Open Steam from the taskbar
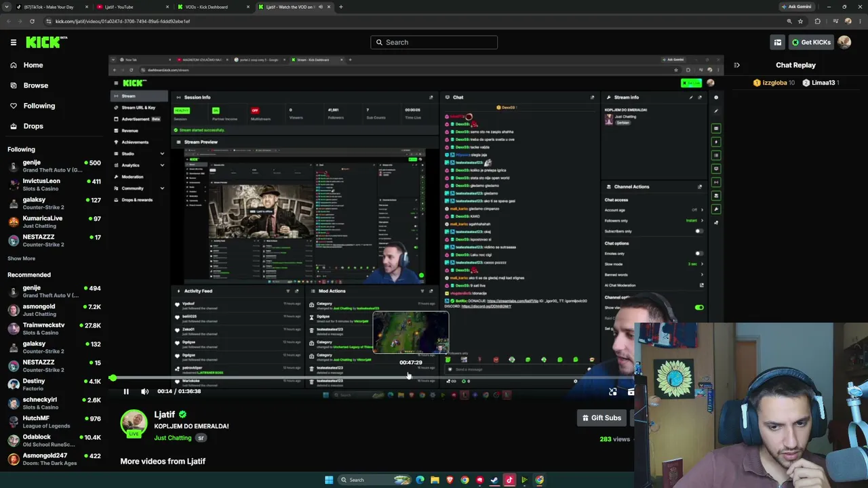Viewport: 868px width, 488px height. pyautogui.click(x=494, y=480)
